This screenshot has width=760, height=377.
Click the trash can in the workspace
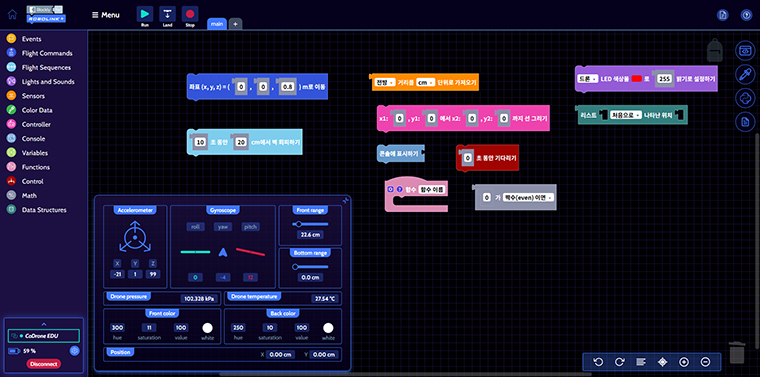pos(737,352)
